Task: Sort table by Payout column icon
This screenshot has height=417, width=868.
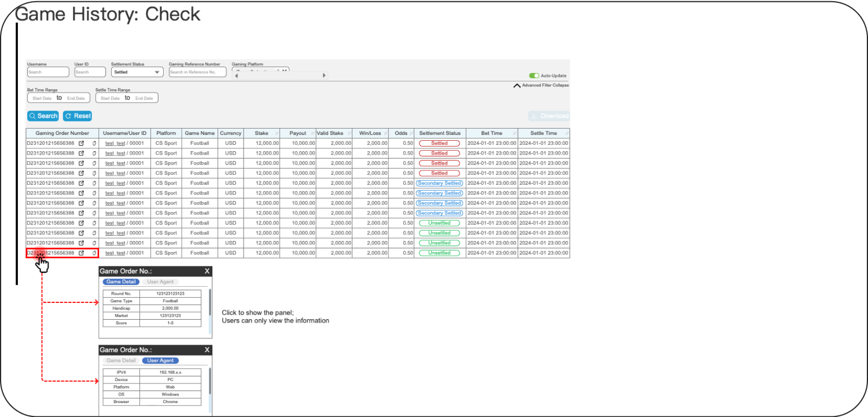Action: tap(312, 134)
